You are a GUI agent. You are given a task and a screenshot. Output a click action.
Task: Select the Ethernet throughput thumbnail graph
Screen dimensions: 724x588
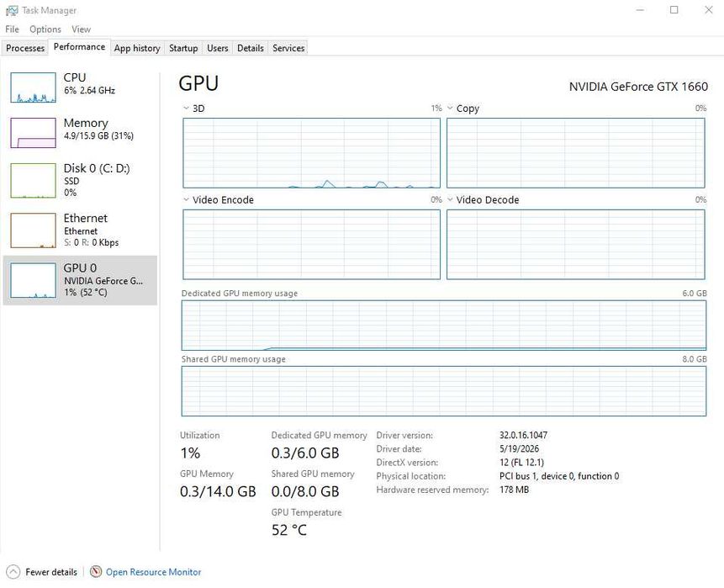[34, 230]
